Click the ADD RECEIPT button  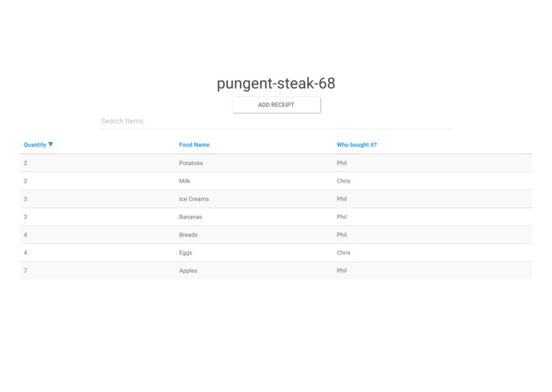click(x=276, y=105)
